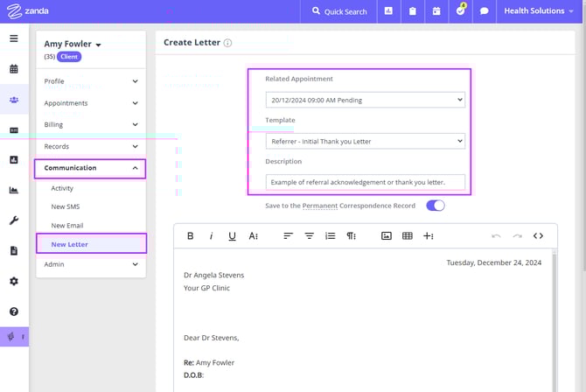Open the calendar from the left sidebar
The height and width of the screenshot is (392, 586).
click(14, 69)
